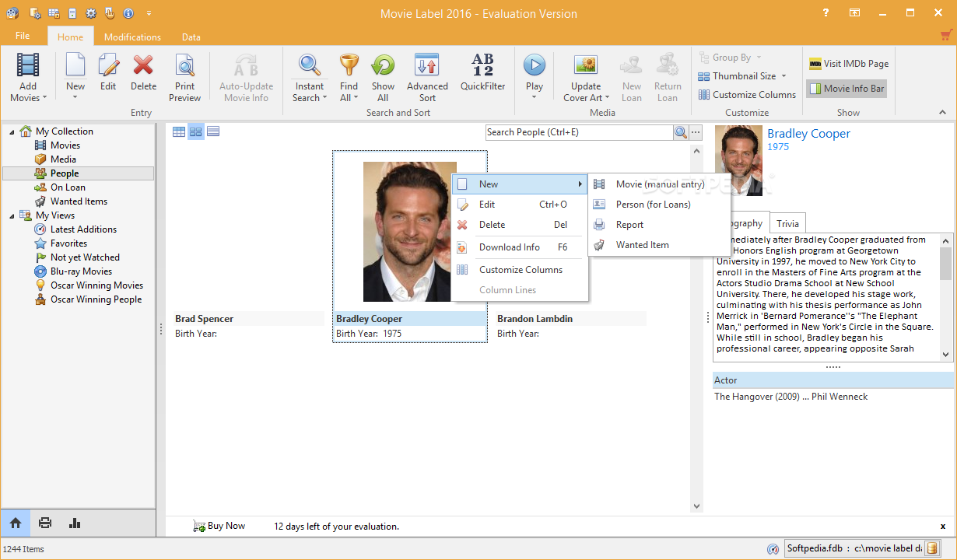957x560 pixels.
Task: Click the hand pointer icon in title bar
Action: 110,13
